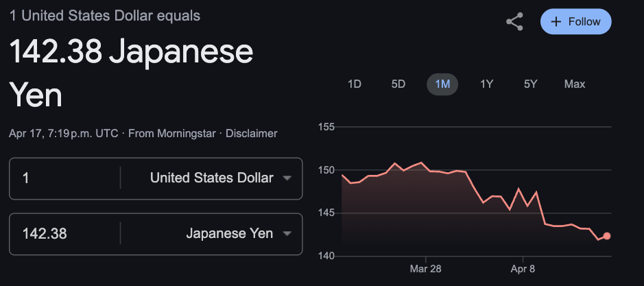Select the 1M range tab
Image resolution: width=644 pixels, height=286 pixels.
pos(442,84)
